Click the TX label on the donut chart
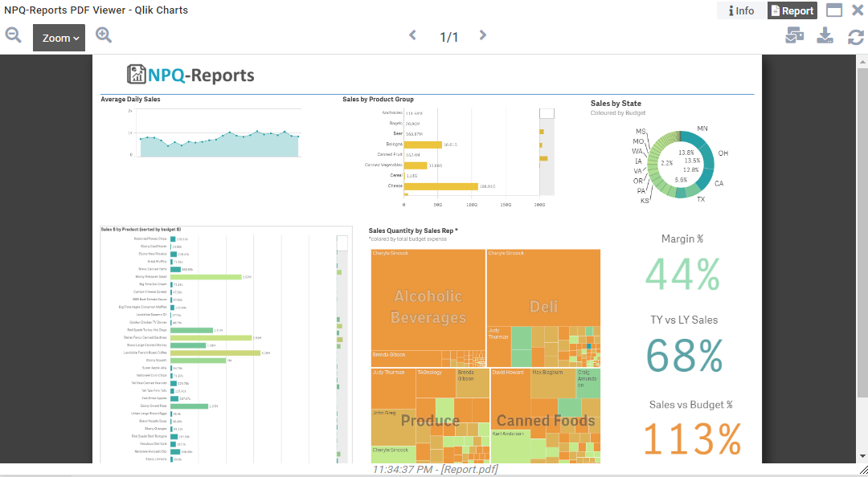 [x=701, y=199]
